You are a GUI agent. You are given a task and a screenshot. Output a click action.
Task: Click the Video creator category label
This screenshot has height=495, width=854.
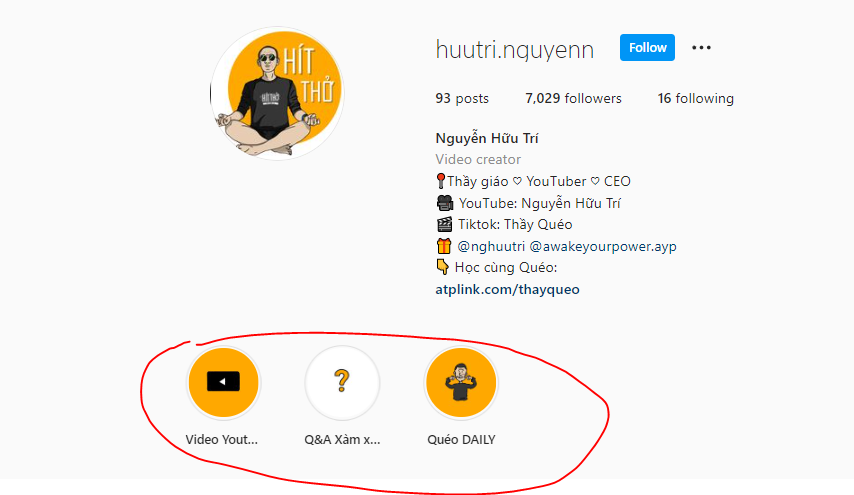pyautogui.click(x=478, y=160)
